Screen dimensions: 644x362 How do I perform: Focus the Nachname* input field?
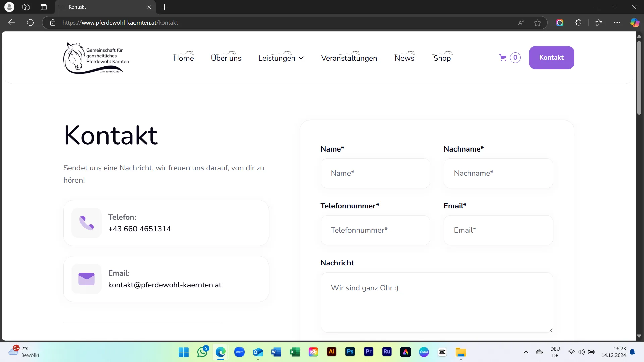click(x=498, y=173)
